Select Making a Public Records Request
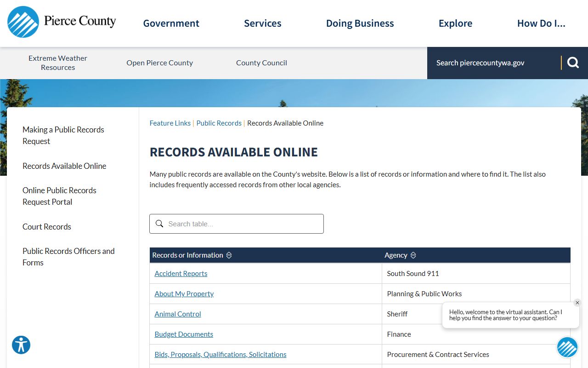 point(63,135)
